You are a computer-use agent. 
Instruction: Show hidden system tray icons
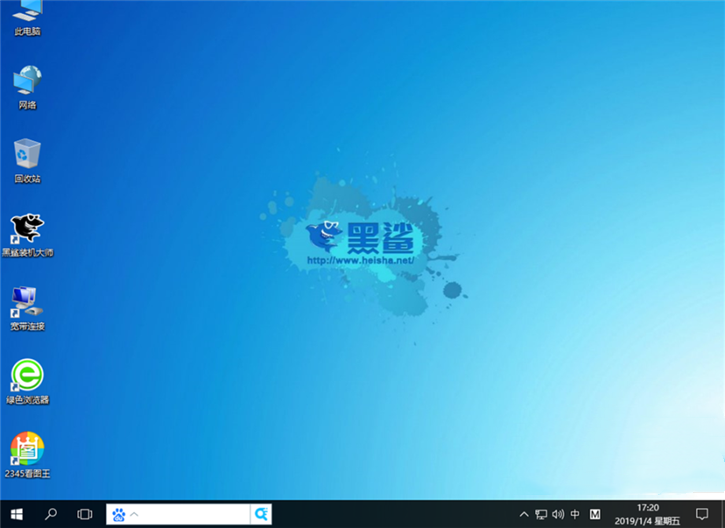(x=524, y=514)
